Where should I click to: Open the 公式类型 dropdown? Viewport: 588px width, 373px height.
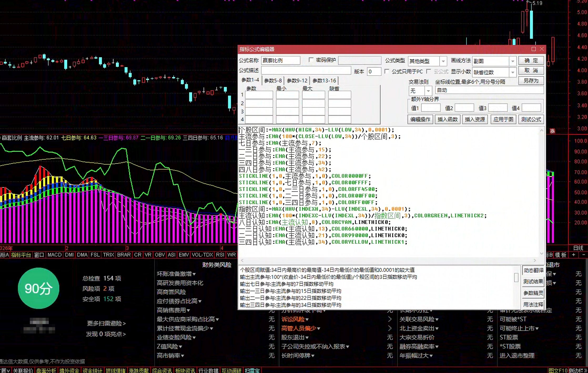pyautogui.click(x=443, y=61)
